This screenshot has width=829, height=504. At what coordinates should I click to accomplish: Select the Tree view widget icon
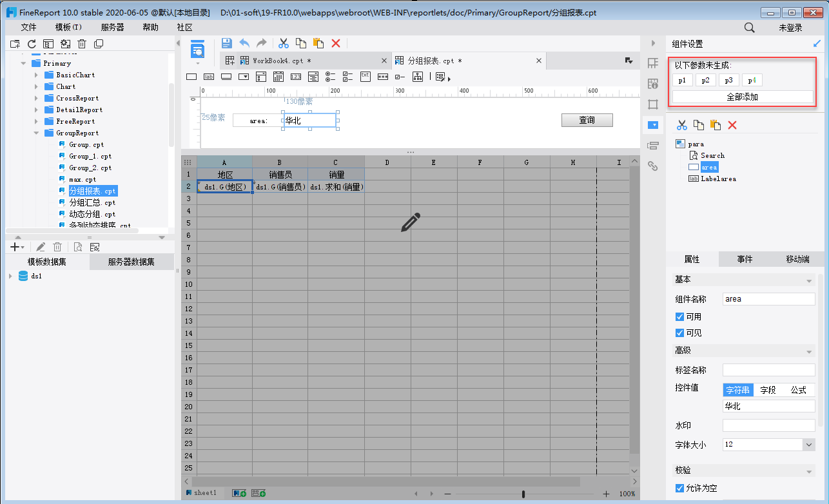418,76
